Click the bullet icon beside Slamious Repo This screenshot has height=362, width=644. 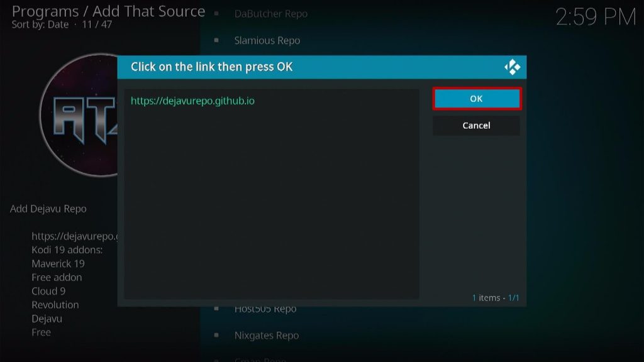(x=216, y=40)
